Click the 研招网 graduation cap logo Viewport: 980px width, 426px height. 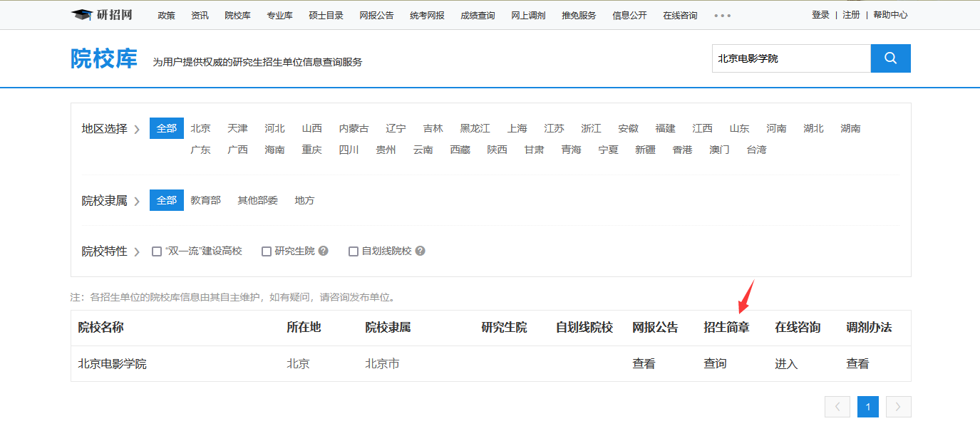[102, 15]
